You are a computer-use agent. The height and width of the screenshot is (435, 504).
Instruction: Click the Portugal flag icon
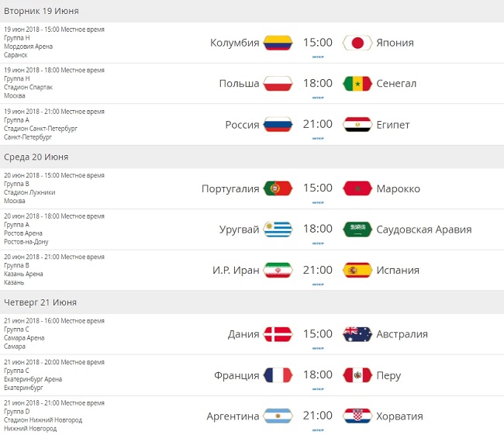tap(278, 188)
